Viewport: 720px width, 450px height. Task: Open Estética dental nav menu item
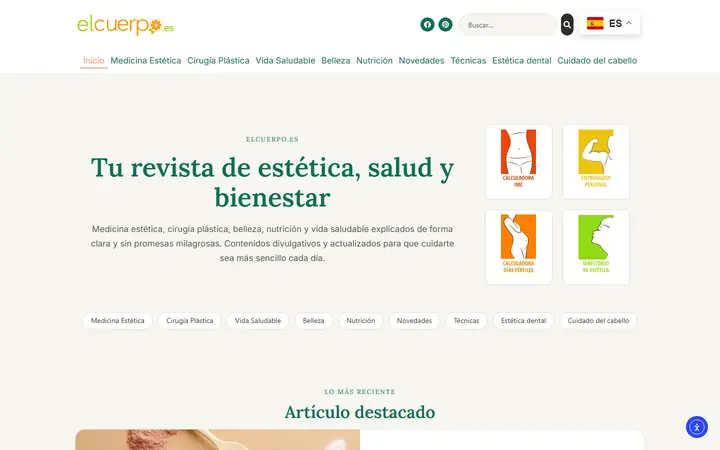(x=521, y=61)
